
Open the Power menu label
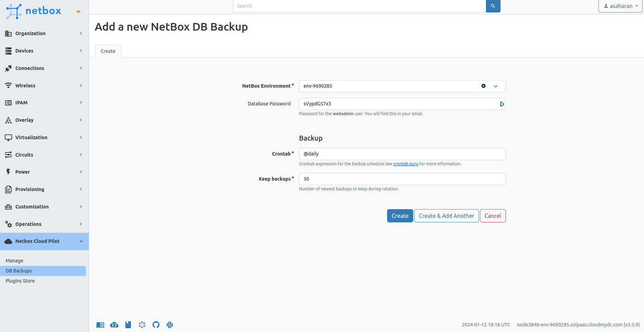pos(23,172)
